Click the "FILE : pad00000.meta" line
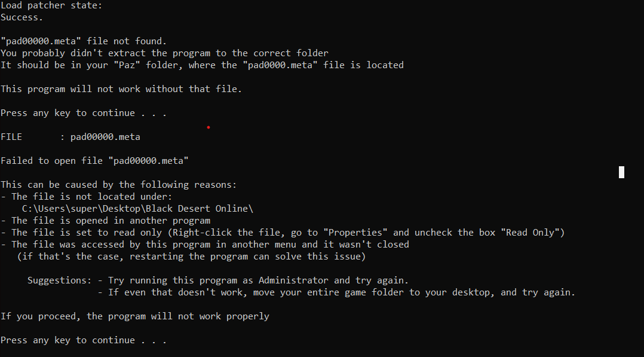Image resolution: width=644 pixels, height=357 pixels. [x=70, y=137]
